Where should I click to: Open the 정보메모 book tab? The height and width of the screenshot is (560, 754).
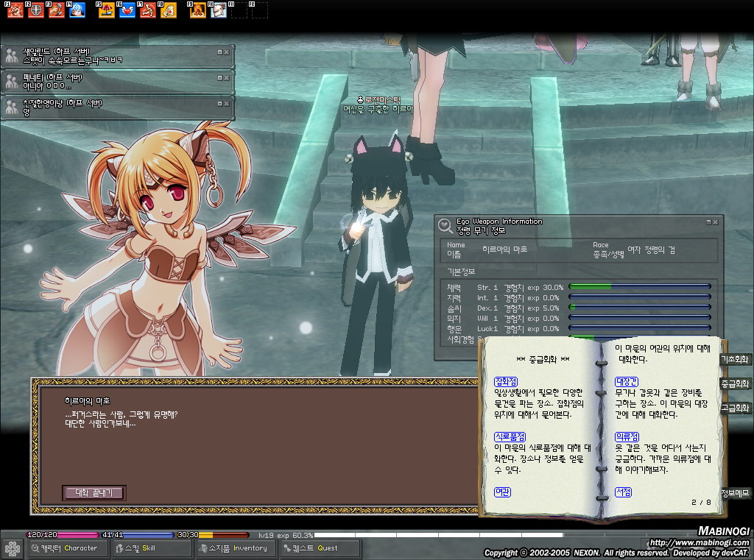[736, 493]
